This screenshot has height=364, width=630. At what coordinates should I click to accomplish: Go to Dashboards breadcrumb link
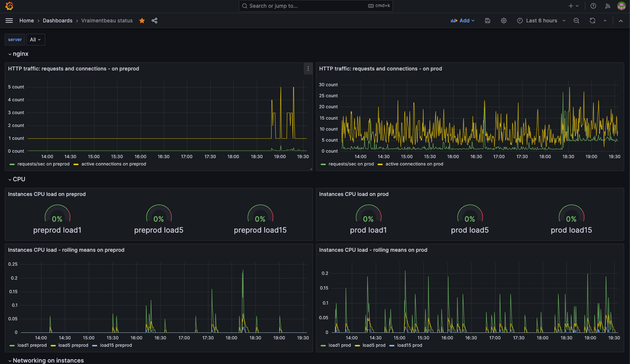(58, 21)
